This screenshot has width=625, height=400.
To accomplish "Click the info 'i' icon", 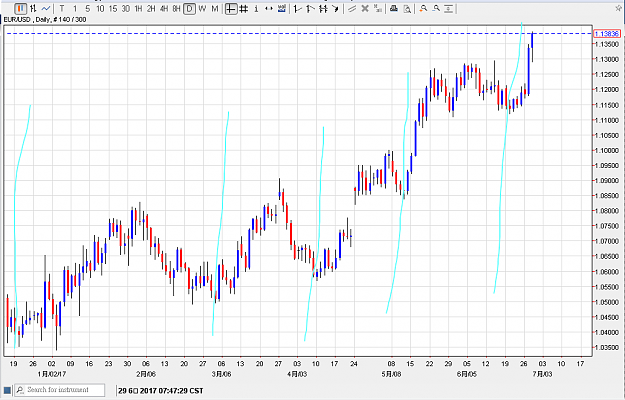I will 256,8.
